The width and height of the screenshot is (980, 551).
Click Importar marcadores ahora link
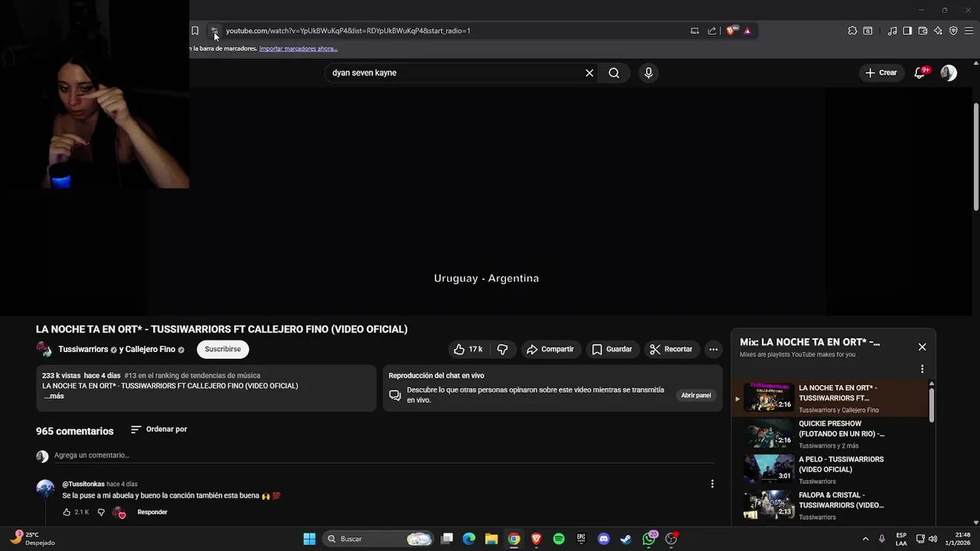(x=299, y=48)
